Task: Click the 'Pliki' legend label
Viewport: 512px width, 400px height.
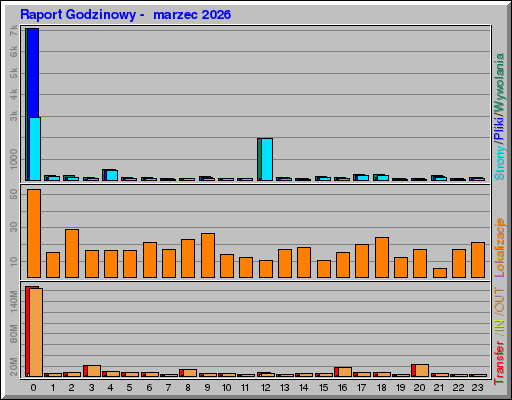Action: tap(499, 128)
